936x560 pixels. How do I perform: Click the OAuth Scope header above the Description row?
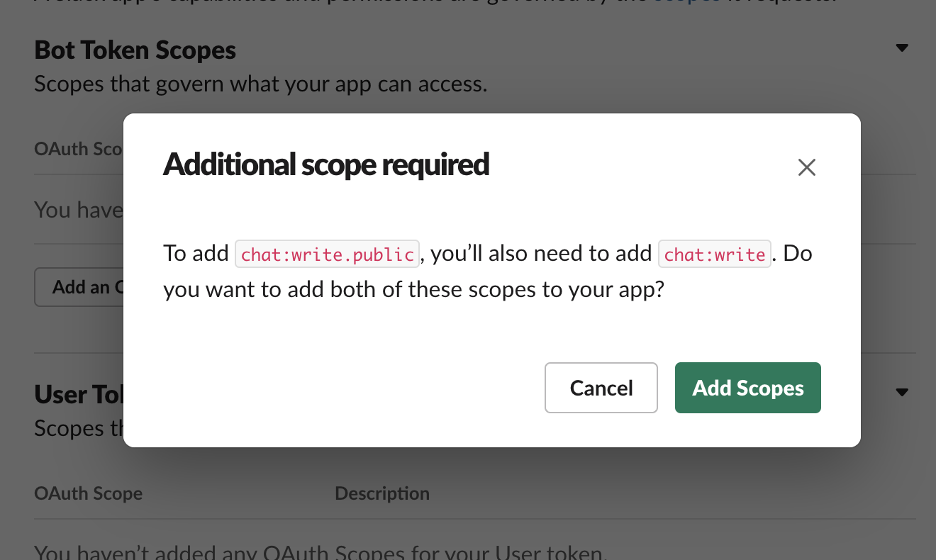[88, 493]
